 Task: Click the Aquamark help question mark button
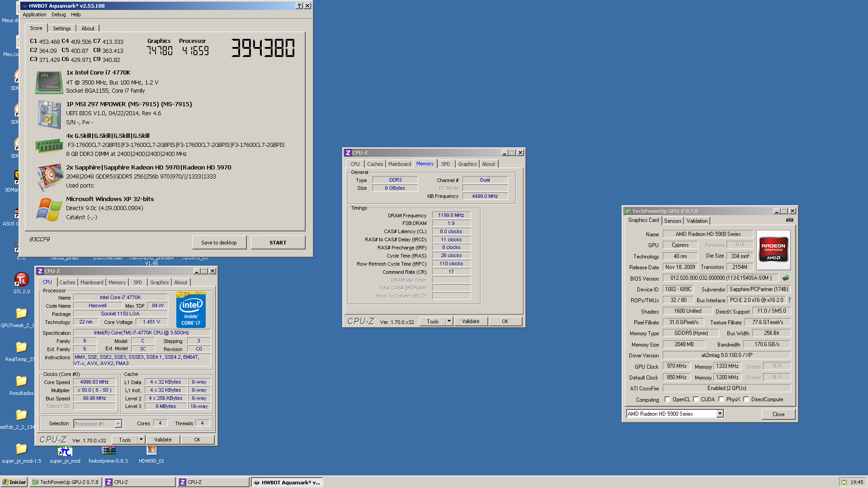tap(299, 6)
